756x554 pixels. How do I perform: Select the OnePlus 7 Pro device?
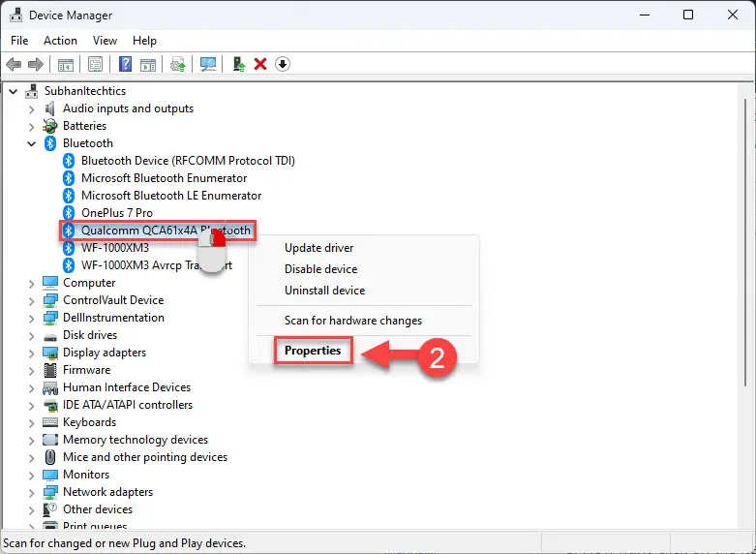click(117, 213)
